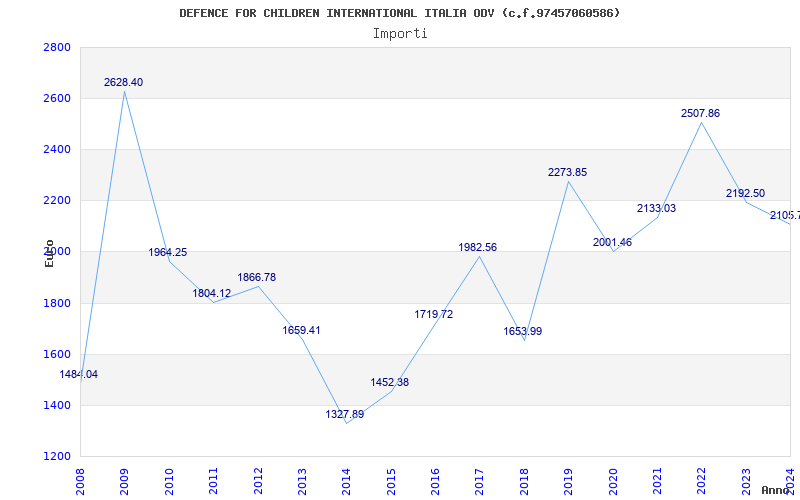Click the 2011 x-axis year label
The width and height of the screenshot is (800, 500).
point(213,481)
